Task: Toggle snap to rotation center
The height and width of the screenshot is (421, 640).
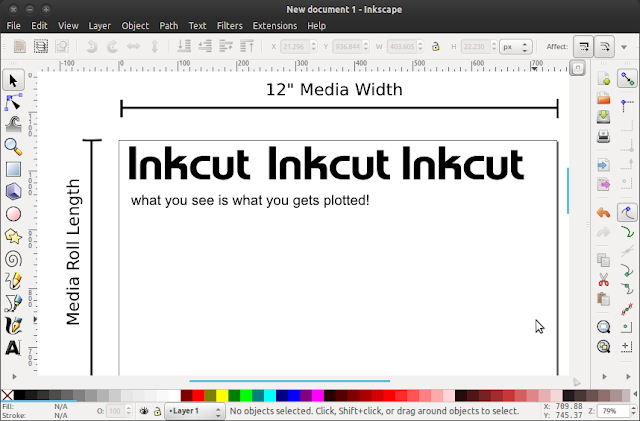Action: [x=627, y=347]
